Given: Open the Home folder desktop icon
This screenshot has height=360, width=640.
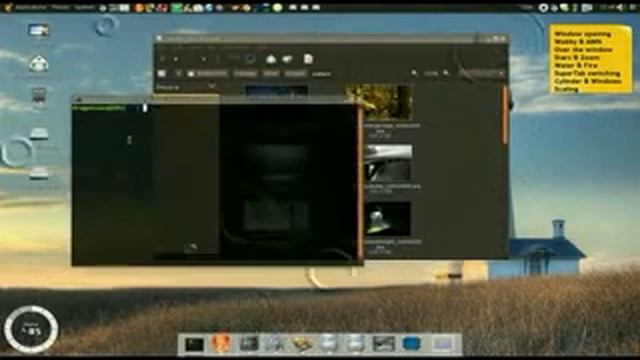Looking at the screenshot, I should pos(38,64).
